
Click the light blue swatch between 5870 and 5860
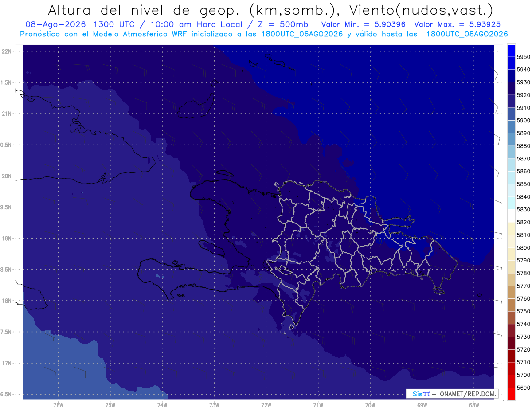pyautogui.click(x=511, y=164)
